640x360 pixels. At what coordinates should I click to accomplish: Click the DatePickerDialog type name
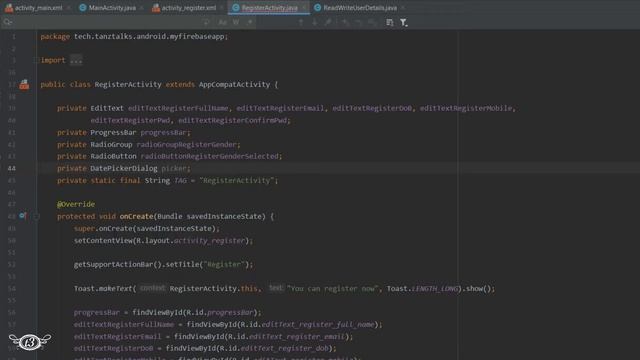[124, 168]
